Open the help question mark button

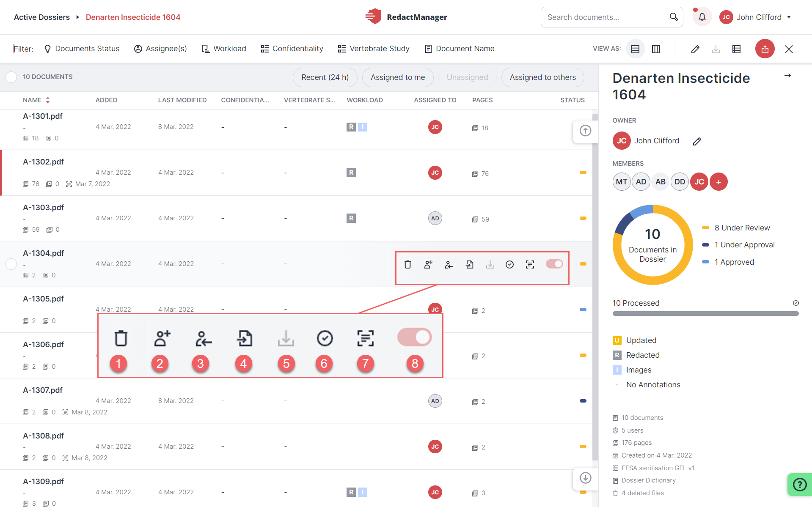800,484
